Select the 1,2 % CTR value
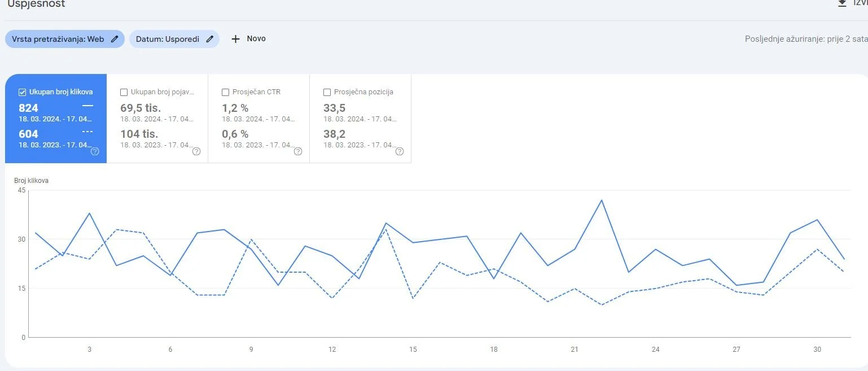The height and width of the screenshot is (371, 868). 235,108
